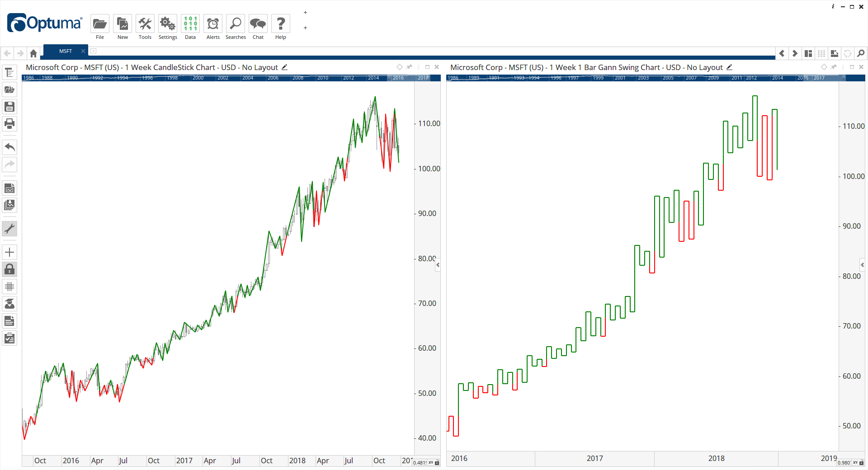868x470 pixels.
Task: Click the next page chevron in top-right toolbar
Action: (795, 53)
